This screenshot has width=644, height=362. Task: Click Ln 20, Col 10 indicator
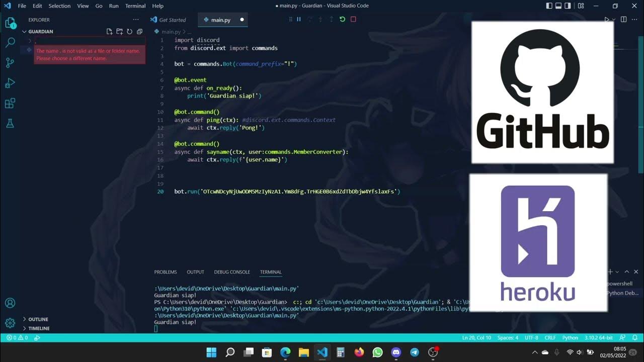point(476,338)
